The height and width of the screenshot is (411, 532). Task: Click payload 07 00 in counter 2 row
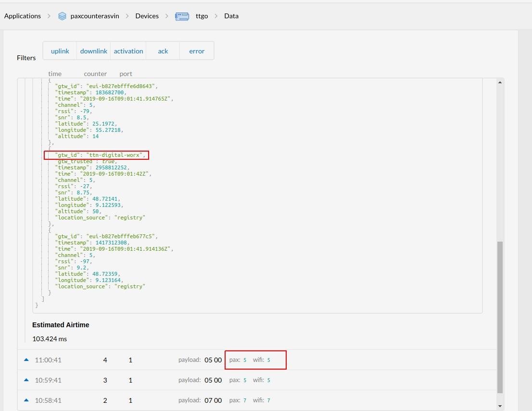213,400
